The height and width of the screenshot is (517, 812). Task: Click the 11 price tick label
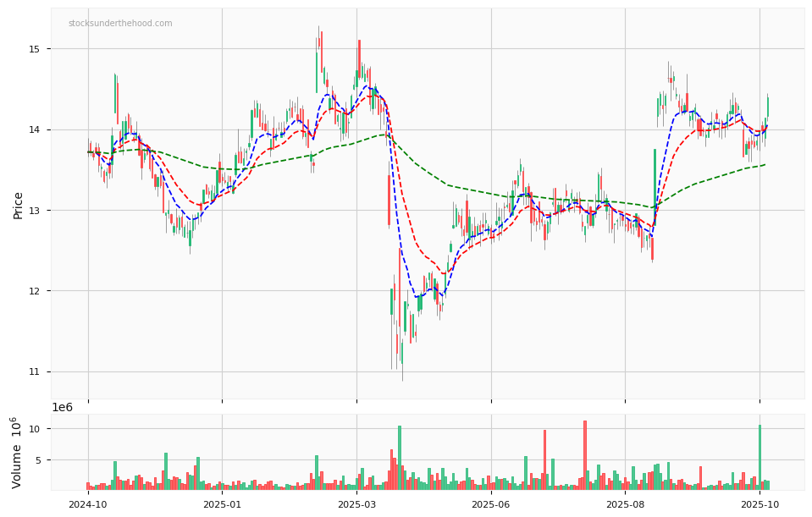35,372
